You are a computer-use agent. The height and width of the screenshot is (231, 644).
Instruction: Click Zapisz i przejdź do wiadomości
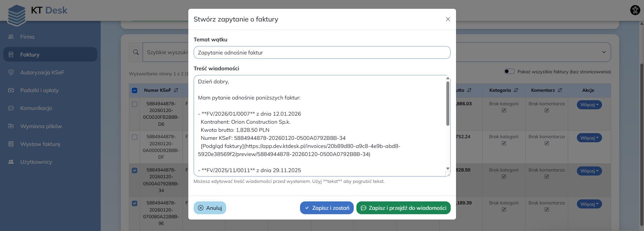pos(403,208)
